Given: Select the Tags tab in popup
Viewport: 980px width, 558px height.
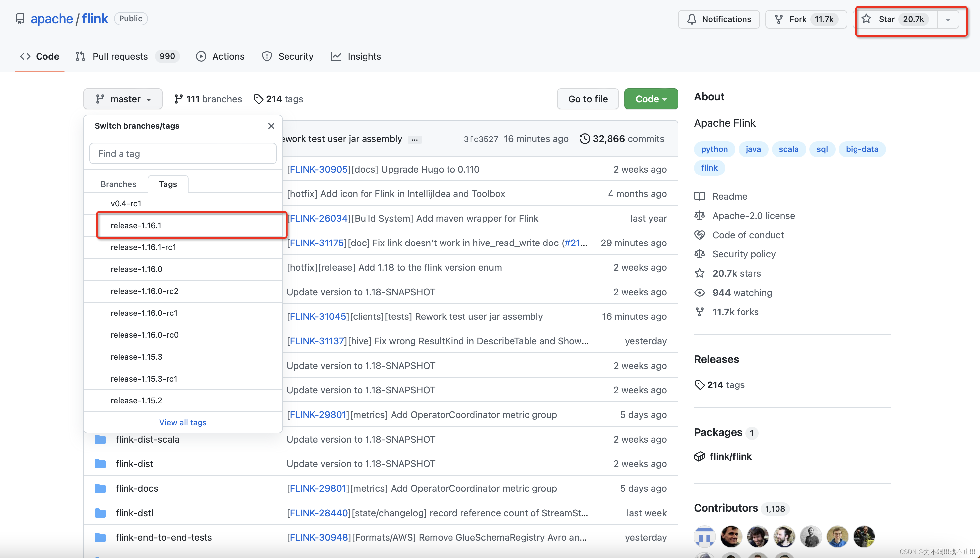Looking at the screenshot, I should point(168,184).
